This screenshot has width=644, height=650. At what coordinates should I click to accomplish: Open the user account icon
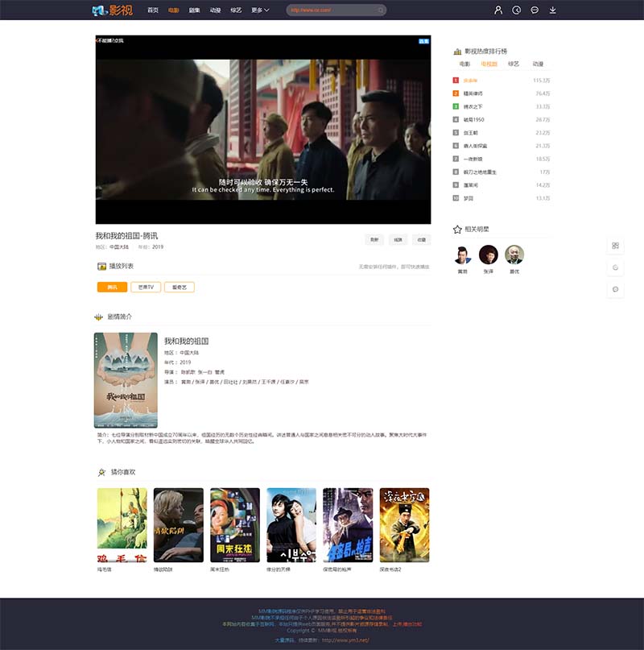(498, 10)
